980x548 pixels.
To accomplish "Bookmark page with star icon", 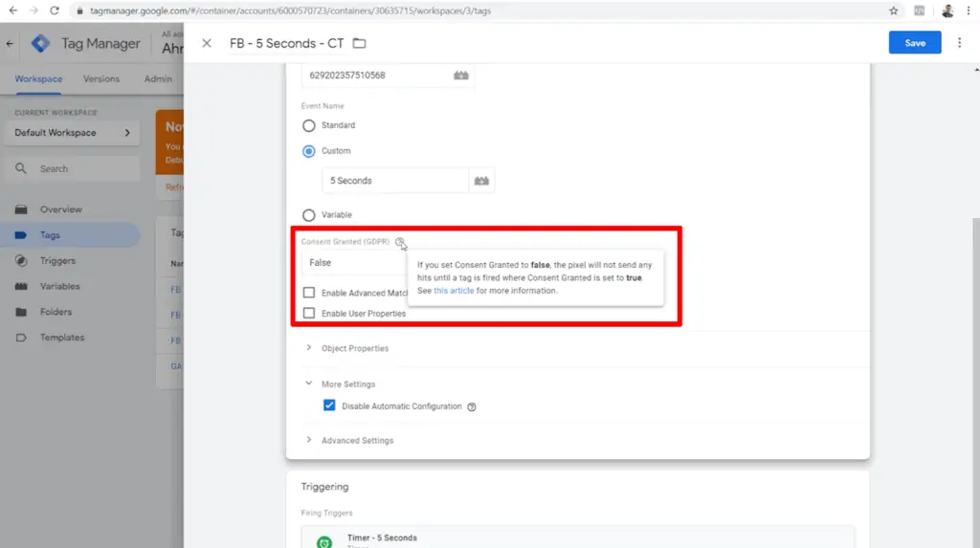I will coord(894,11).
